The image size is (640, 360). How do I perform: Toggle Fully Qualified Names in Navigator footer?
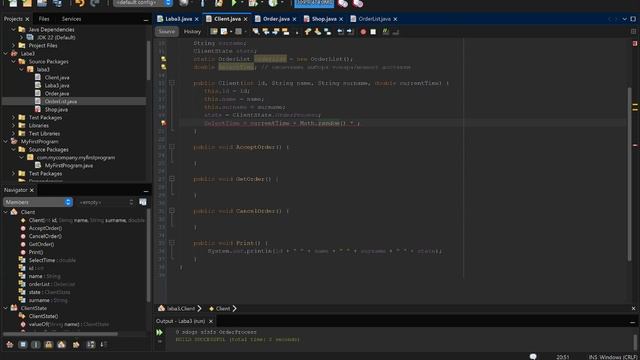point(76,344)
